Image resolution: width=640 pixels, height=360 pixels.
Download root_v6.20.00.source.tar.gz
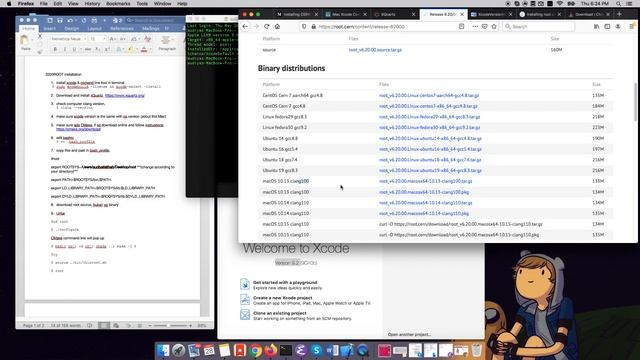click(375, 50)
